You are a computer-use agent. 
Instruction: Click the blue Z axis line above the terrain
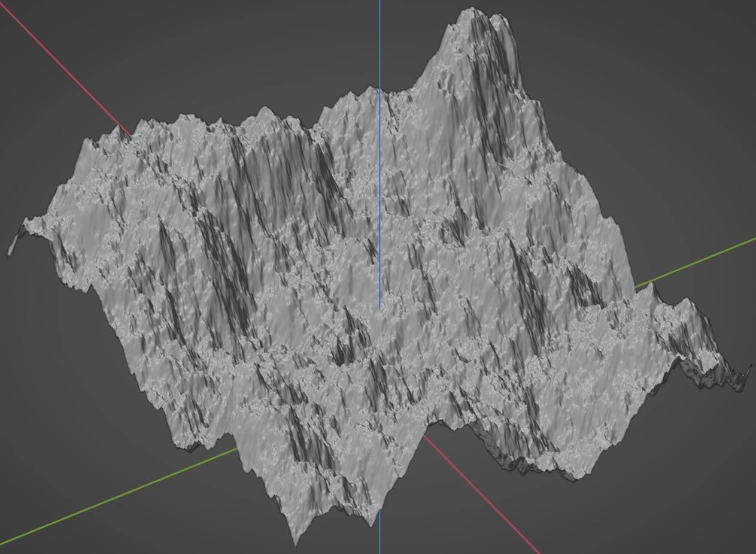click(x=379, y=42)
